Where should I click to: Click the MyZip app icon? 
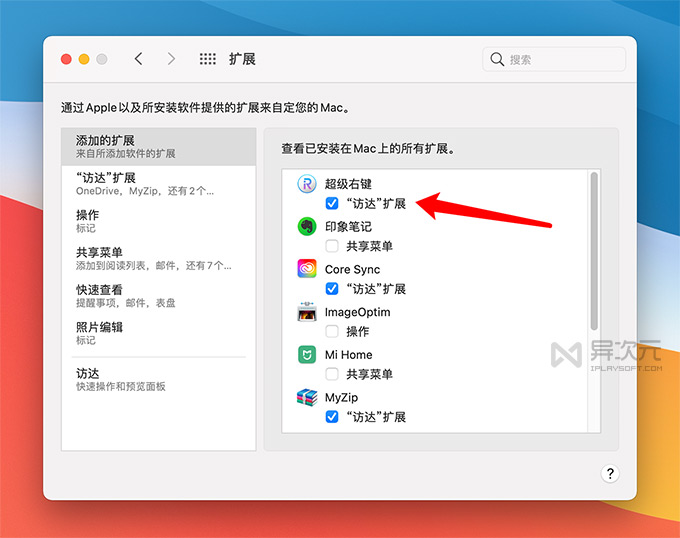[x=307, y=397]
